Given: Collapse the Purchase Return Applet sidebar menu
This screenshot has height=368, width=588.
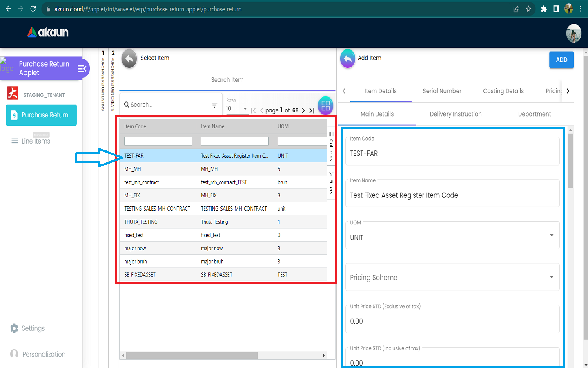Looking at the screenshot, I should coord(82,69).
